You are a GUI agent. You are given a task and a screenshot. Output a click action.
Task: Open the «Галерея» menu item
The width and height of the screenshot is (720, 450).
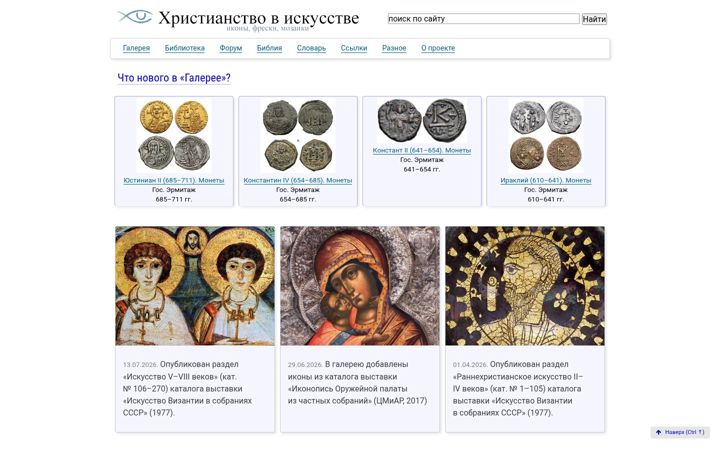pyautogui.click(x=136, y=48)
